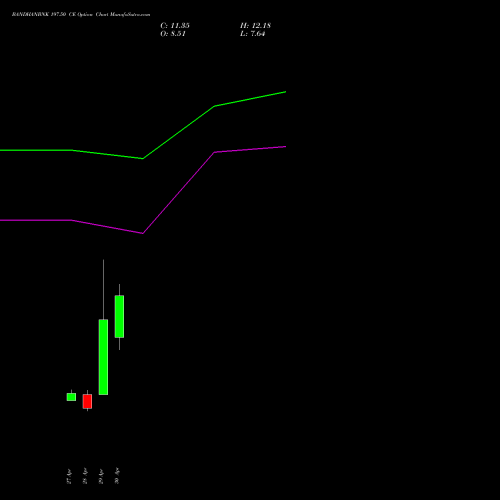Click the 27 Apr date axis label
This screenshot has width=500, height=500.
pos(69,476)
